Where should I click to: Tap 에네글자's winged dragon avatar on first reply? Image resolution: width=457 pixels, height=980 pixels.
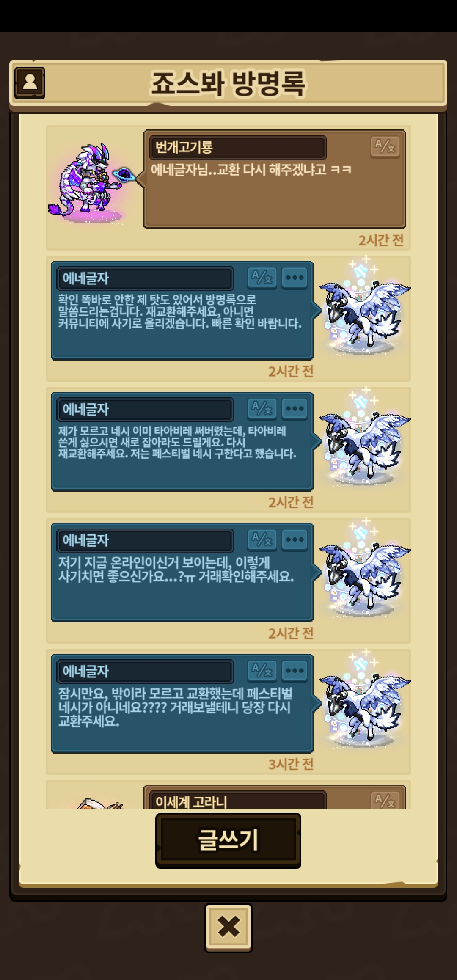pos(365,306)
